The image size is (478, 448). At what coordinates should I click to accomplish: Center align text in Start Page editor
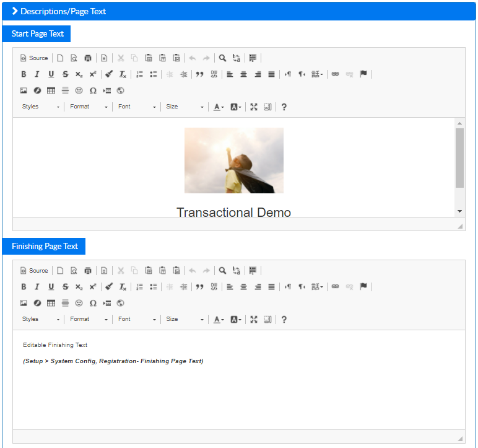point(243,74)
